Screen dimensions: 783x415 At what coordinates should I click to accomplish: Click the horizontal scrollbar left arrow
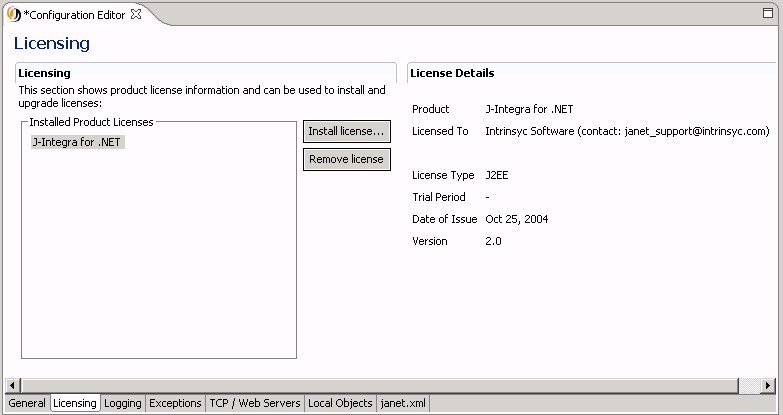click(12, 385)
